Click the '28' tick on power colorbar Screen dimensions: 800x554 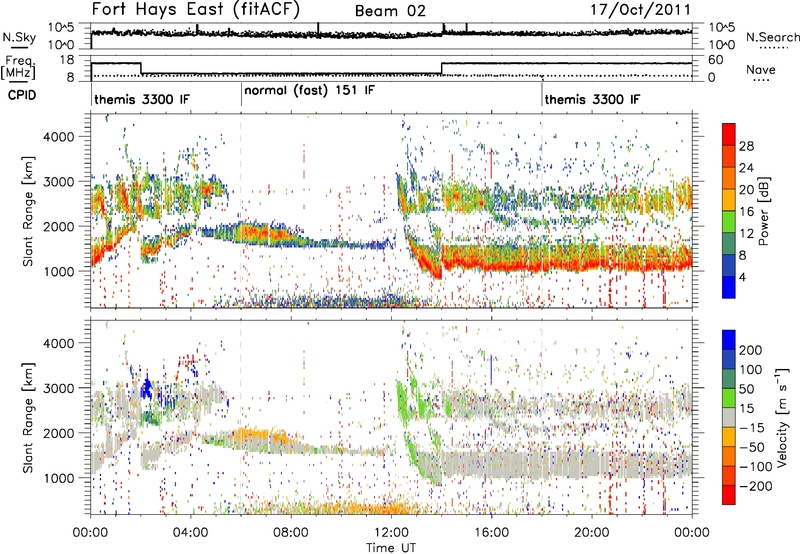pyautogui.click(x=746, y=146)
